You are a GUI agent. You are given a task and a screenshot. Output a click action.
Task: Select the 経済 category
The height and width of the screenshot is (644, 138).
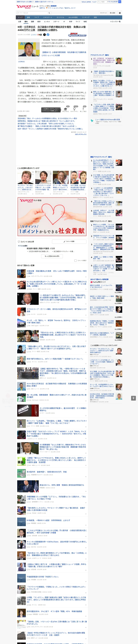pyautogui.click(x=39, y=21)
